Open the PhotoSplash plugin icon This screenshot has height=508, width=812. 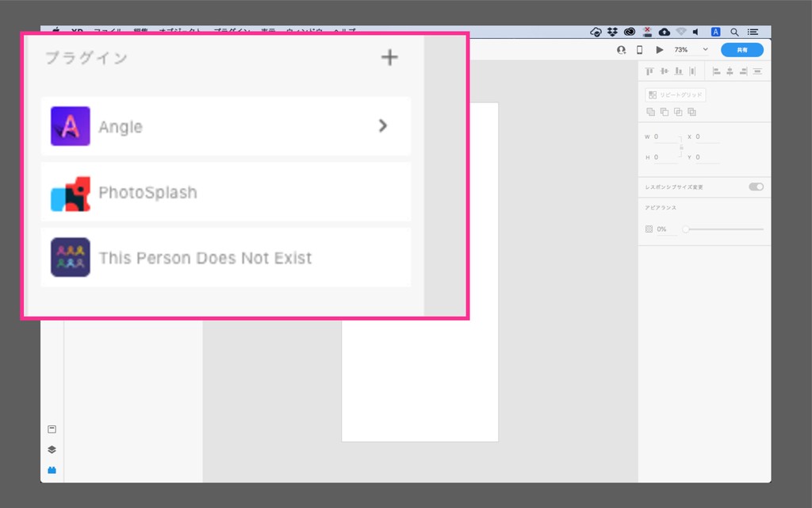tap(71, 194)
